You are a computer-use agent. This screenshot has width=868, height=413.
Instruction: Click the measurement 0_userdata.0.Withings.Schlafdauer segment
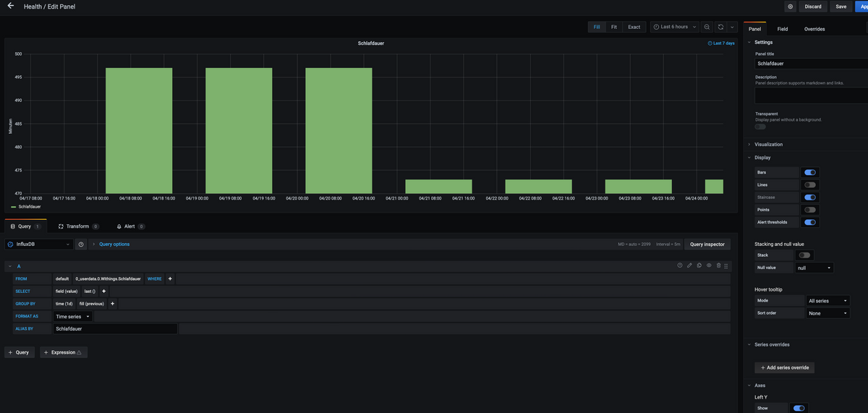pyautogui.click(x=108, y=278)
